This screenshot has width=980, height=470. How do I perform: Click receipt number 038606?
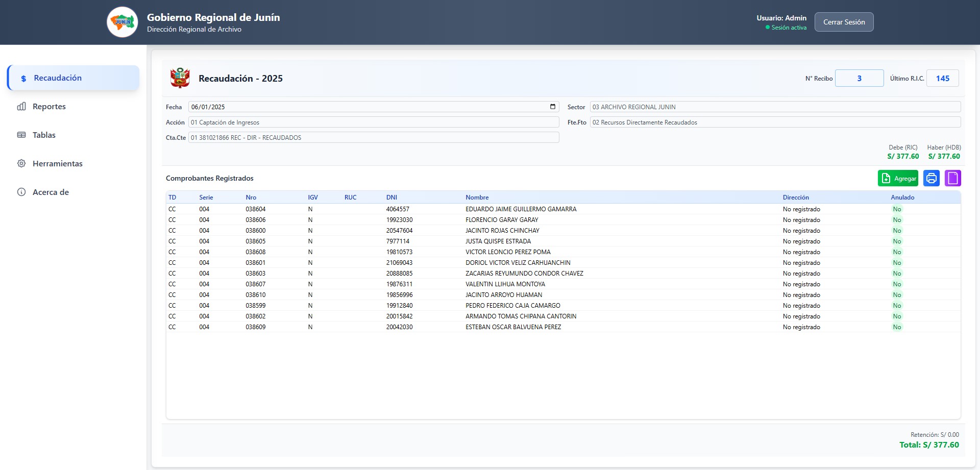pos(255,220)
